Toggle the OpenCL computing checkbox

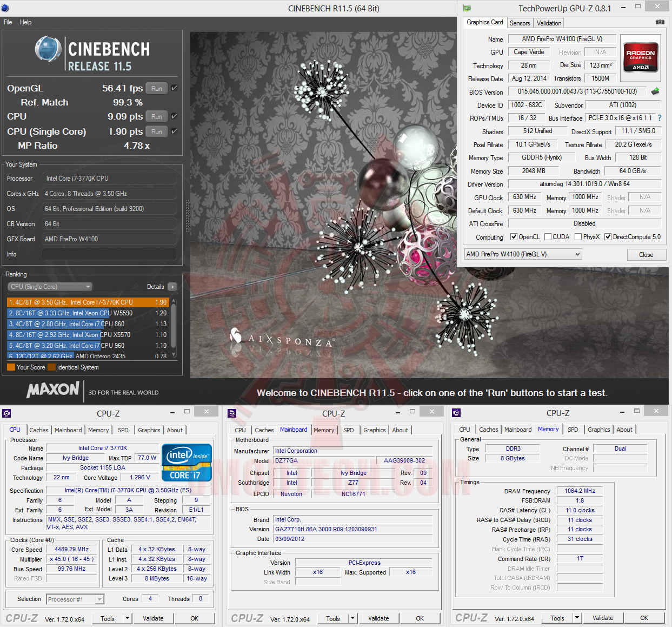(x=514, y=237)
